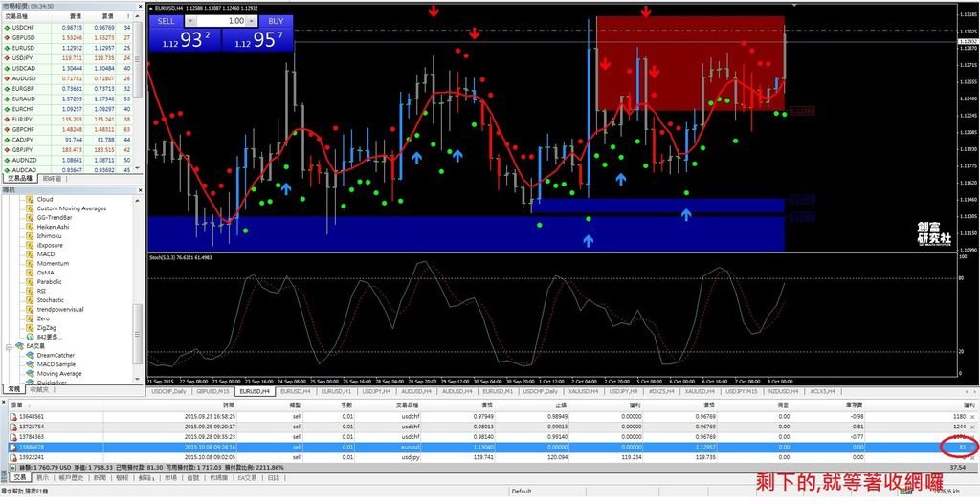Image resolution: width=980 pixels, height=504 pixels.
Task: Minimize the one-click trading panel arrow
Action: (x=151, y=8)
